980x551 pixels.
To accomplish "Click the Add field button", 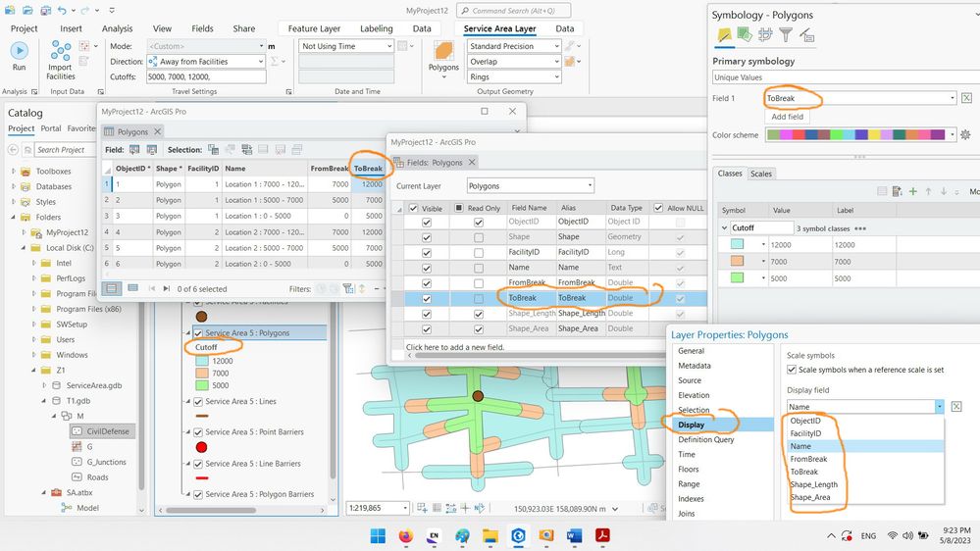I will [x=787, y=117].
